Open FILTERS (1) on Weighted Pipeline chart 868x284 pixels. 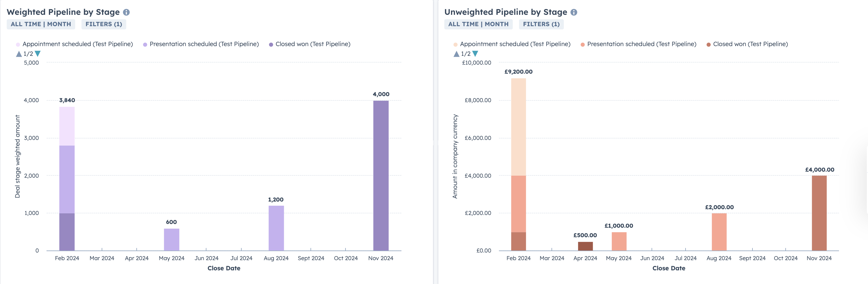(104, 24)
